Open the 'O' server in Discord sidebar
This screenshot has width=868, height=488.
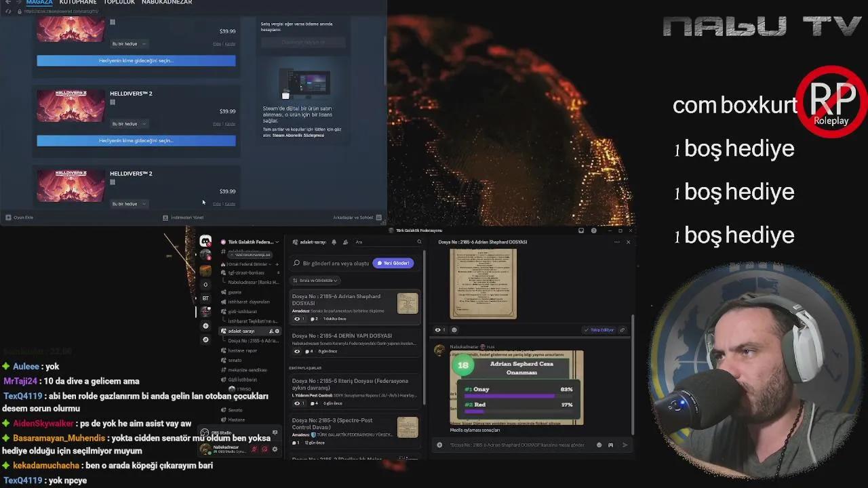coord(205,285)
